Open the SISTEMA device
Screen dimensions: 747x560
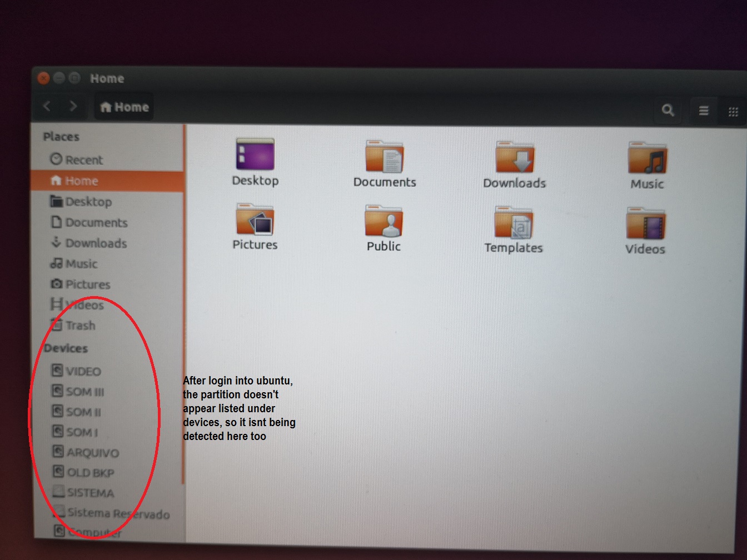tap(107, 492)
